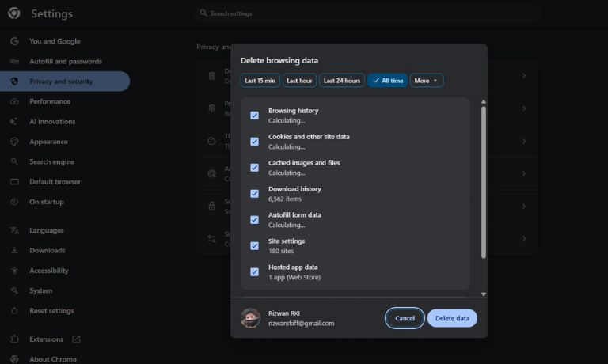Uncheck Cookies and other site data
The height and width of the screenshot is (364, 608).
(x=254, y=142)
